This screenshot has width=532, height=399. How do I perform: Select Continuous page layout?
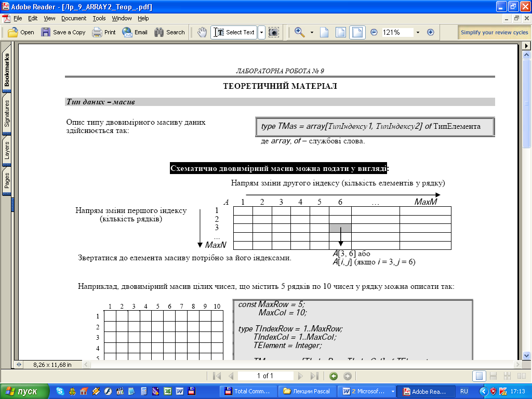tap(493, 376)
